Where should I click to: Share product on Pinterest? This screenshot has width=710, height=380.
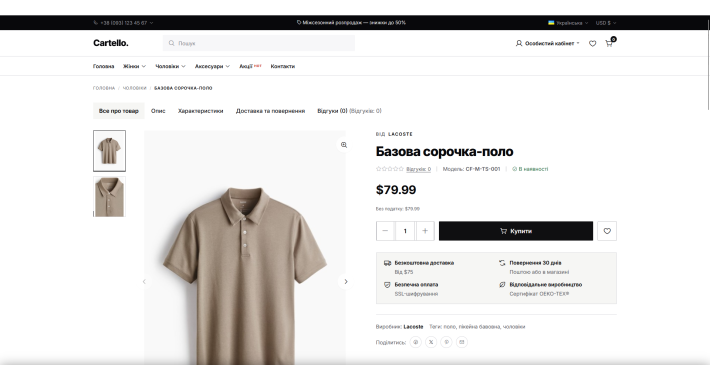tap(446, 342)
